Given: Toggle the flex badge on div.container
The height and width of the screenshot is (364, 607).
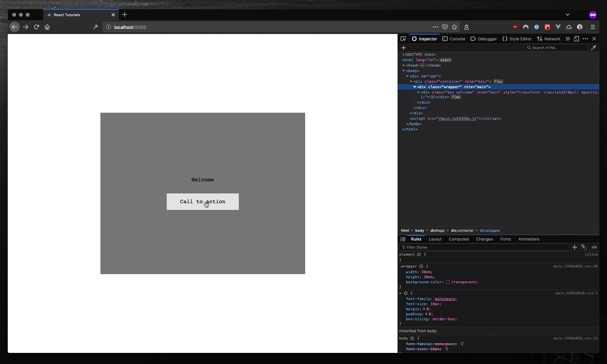Looking at the screenshot, I should [x=498, y=81].
